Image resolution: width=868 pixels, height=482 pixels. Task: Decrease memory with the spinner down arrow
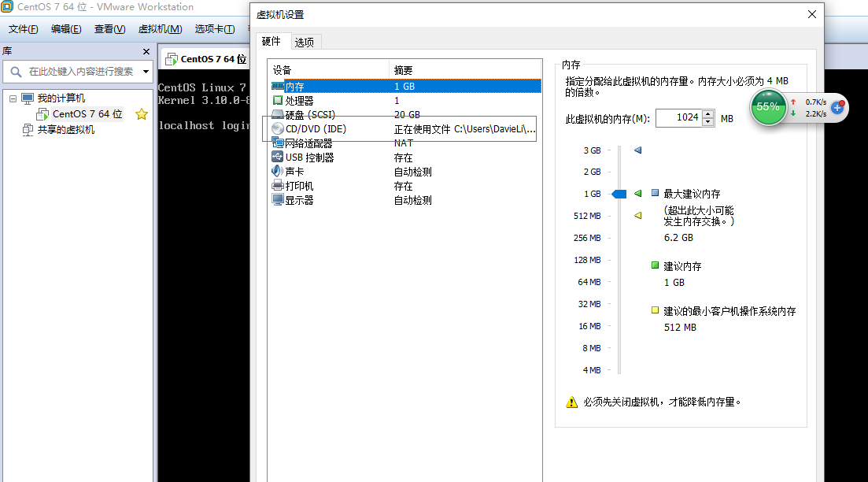click(x=707, y=122)
